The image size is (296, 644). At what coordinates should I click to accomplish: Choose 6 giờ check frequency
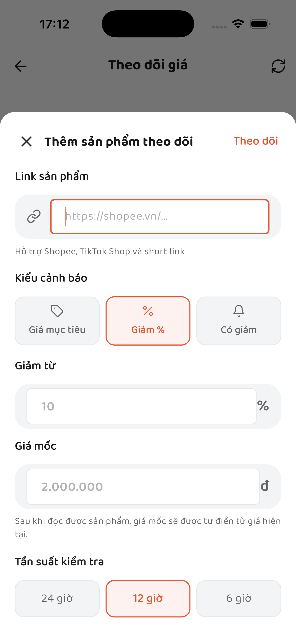(x=239, y=599)
